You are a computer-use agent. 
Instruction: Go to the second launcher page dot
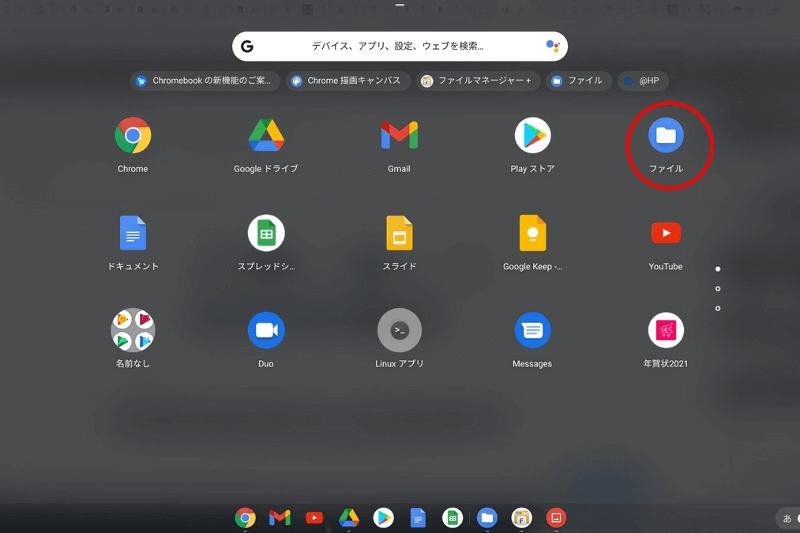(x=718, y=289)
